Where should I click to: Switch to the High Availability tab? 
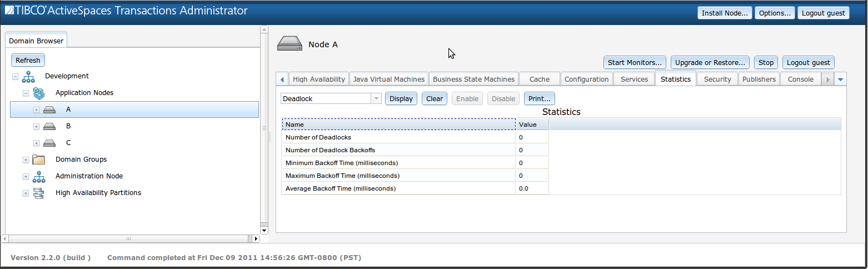[x=319, y=79]
